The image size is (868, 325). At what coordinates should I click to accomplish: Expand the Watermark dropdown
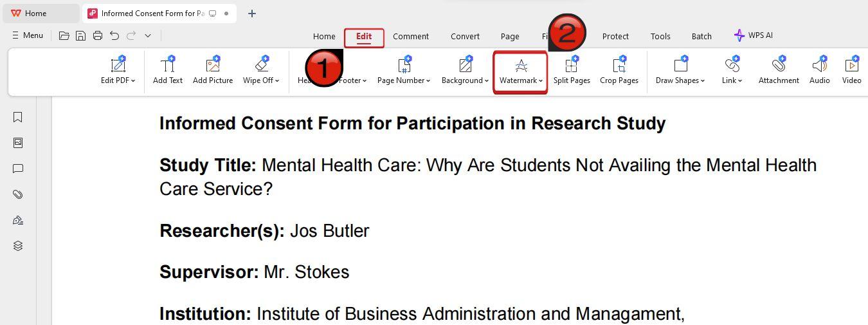(521, 72)
